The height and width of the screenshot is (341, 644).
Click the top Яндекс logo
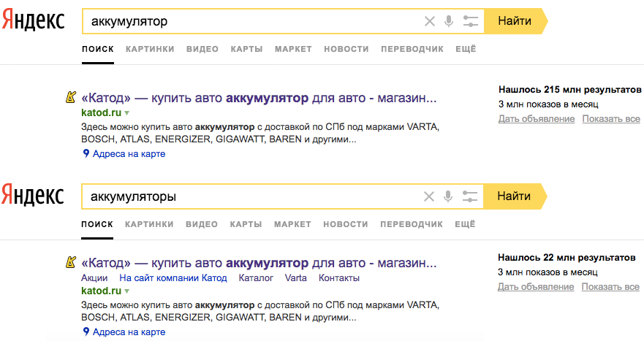tap(34, 20)
